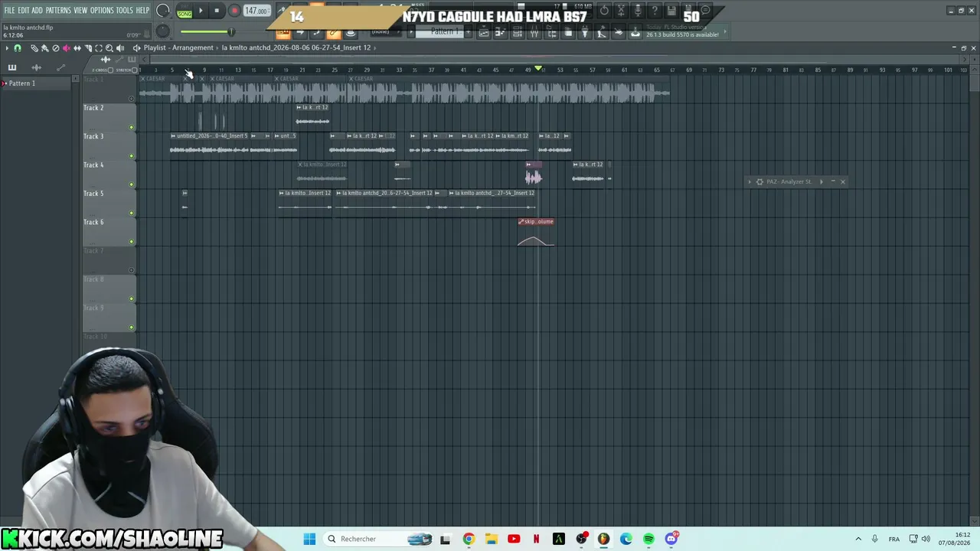Screen dimensions: 980x551
Task: Open Google Chrome from the taskbar
Action: 469,539
